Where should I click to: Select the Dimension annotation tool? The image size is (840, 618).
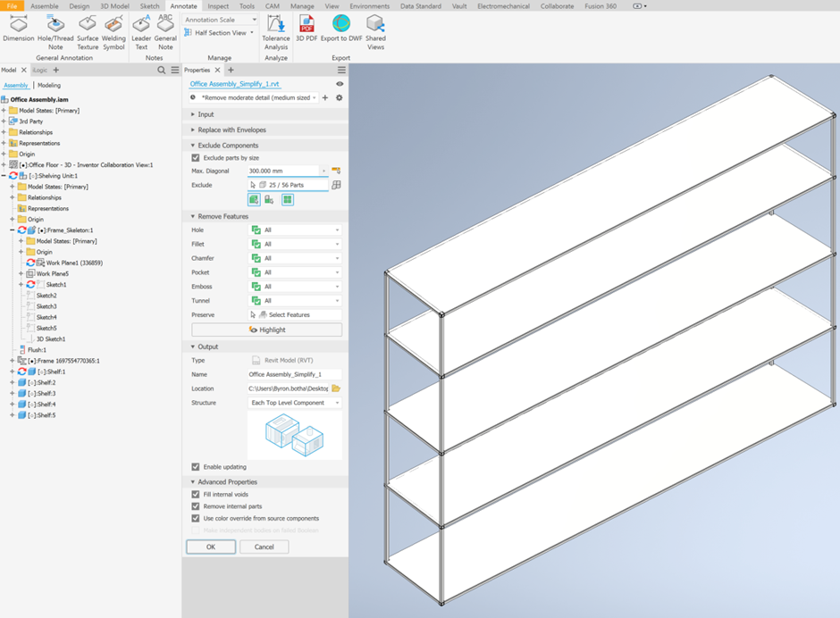pyautogui.click(x=18, y=25)
